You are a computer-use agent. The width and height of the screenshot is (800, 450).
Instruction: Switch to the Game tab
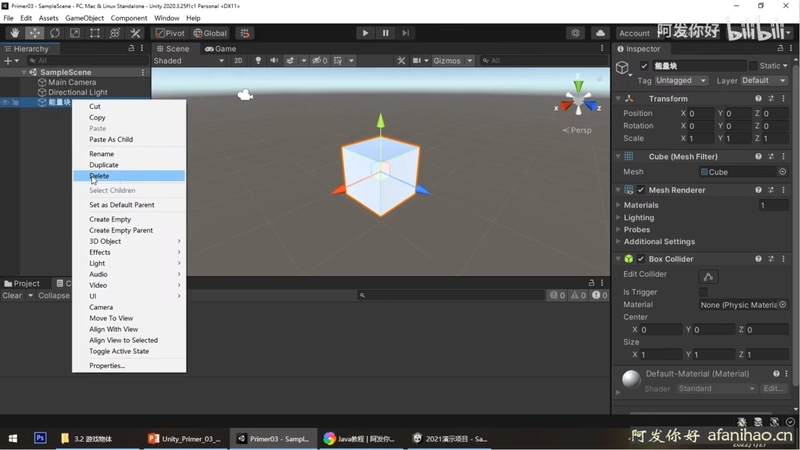click(x=221, y=49)
